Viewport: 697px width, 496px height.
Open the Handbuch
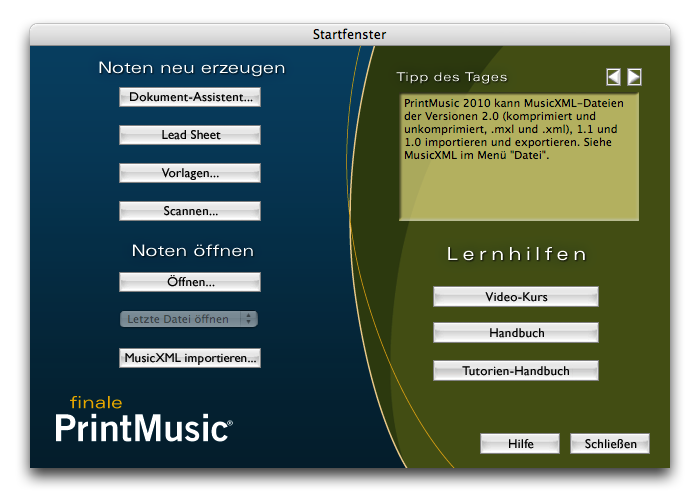(516, 333)
